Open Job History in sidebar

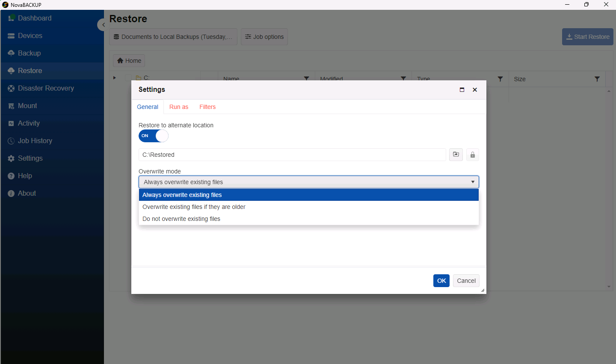(52, 141)
